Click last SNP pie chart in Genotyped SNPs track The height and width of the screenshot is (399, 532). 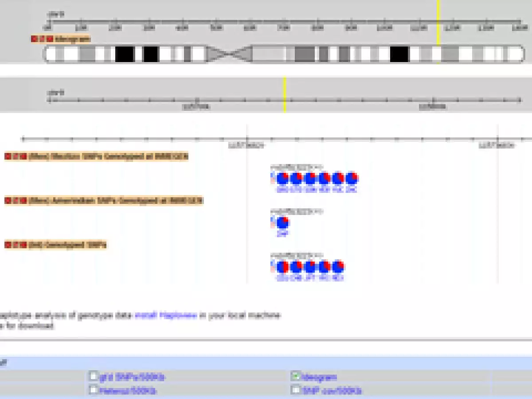338,267
